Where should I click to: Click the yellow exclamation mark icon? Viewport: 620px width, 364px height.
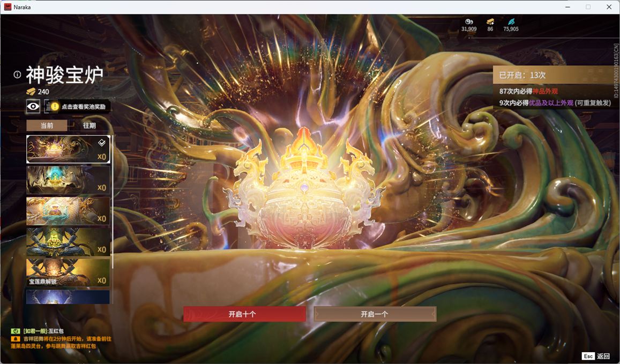pos(55,107)
